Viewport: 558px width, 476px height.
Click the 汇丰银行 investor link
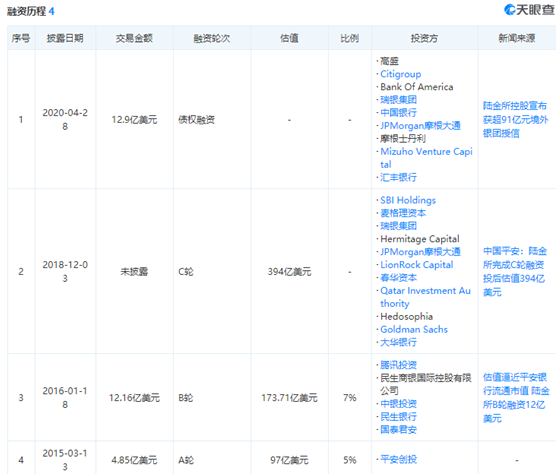[398, 177]
